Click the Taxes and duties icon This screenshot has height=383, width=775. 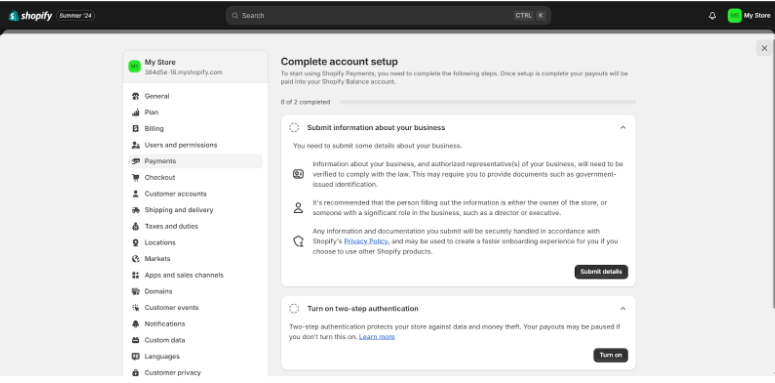click(x=135, y=226)
